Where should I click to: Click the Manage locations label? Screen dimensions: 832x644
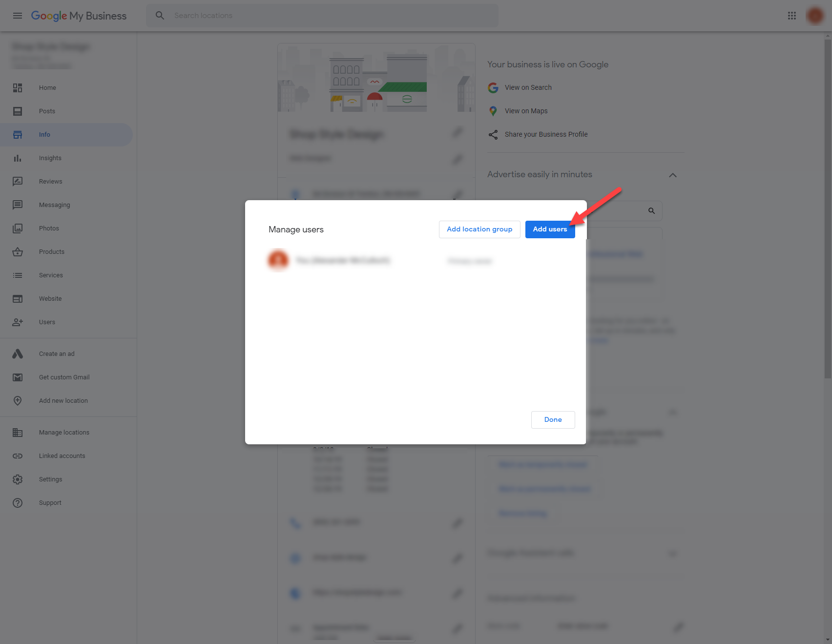click(x=64, y=433)
